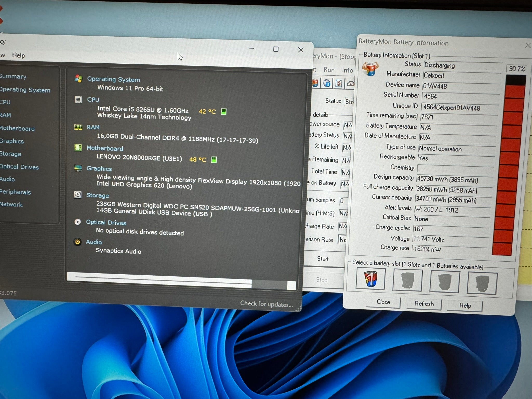Click the RAM module icon in summary
This screenshot has height=399, width=532.
coord(78,127)
